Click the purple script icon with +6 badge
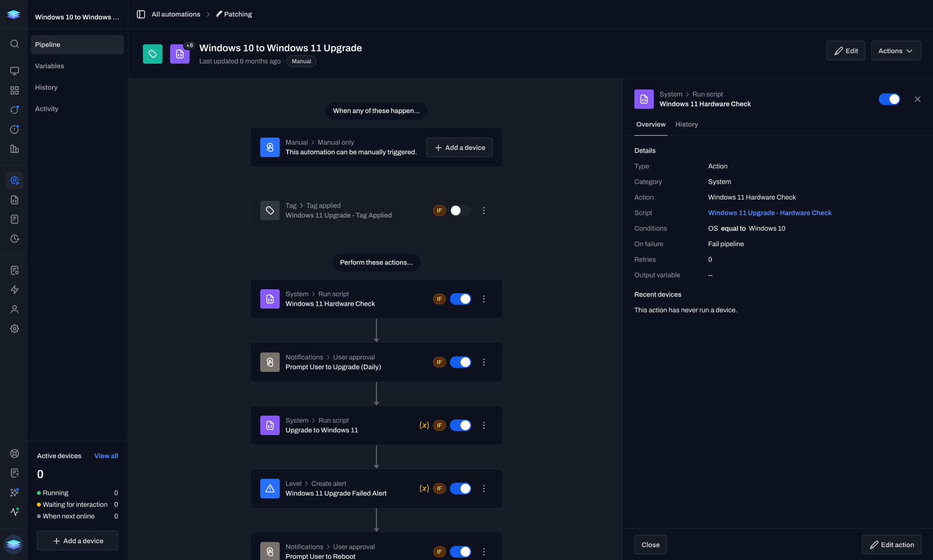Screen dimensions: 933x560 click(180, 54)
